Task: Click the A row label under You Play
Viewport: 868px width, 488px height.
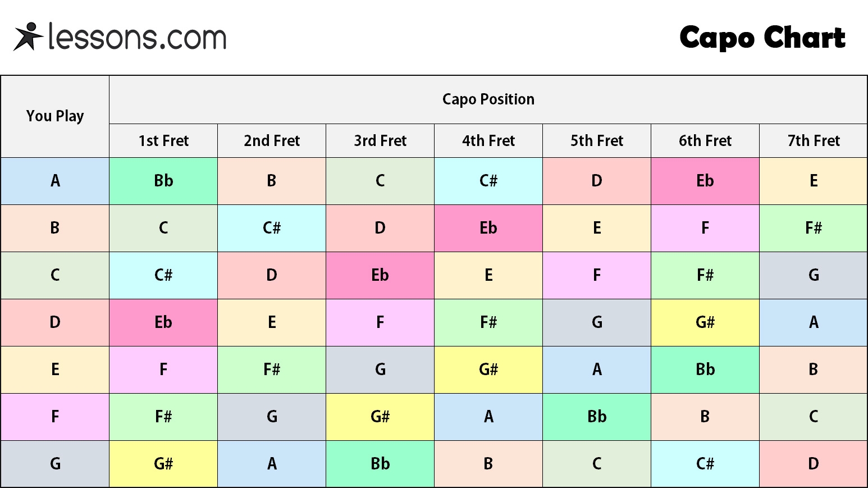Action: click(55, 181)
